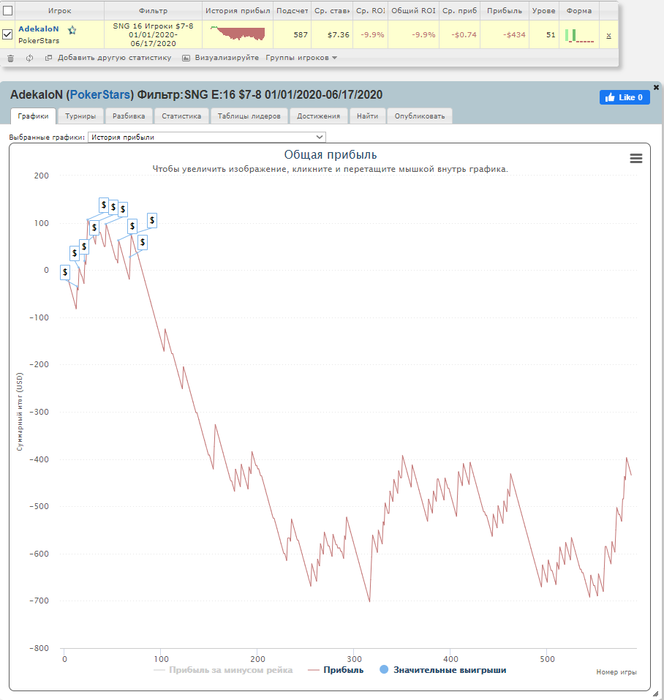Click the Форма mini bar chart
Viewport: 664px width, 700px height.
pos(579,36)
